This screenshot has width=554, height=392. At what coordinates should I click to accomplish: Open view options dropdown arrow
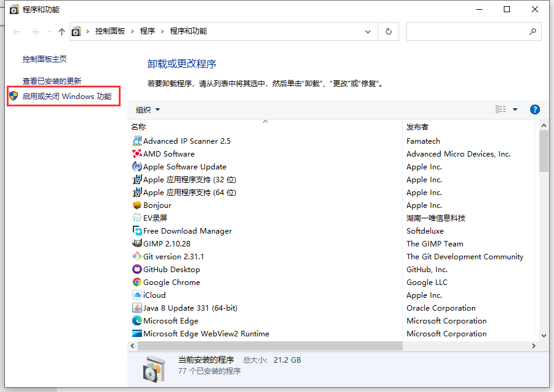point(515,109)
